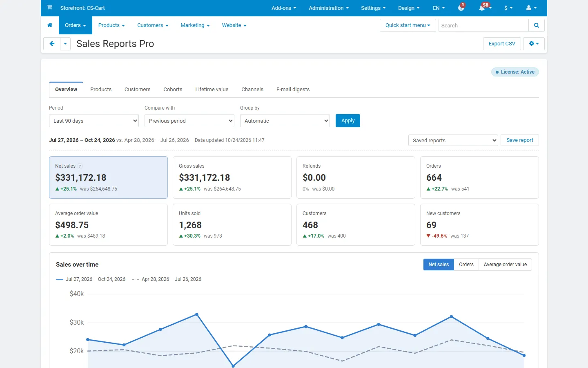Screen dimensions: 588x368
Task: Select the New customers metric card
Action: (x=479, y=225)
